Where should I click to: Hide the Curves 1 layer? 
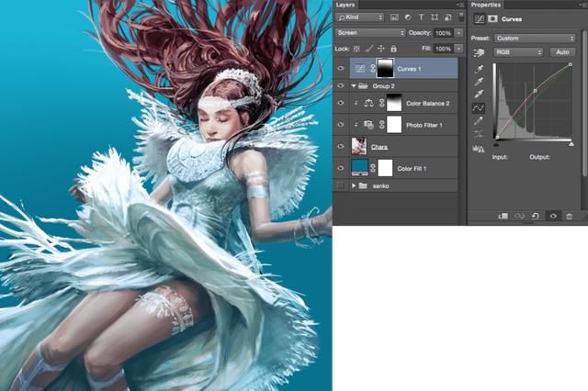pyautogui.click(x=341, y=69)
